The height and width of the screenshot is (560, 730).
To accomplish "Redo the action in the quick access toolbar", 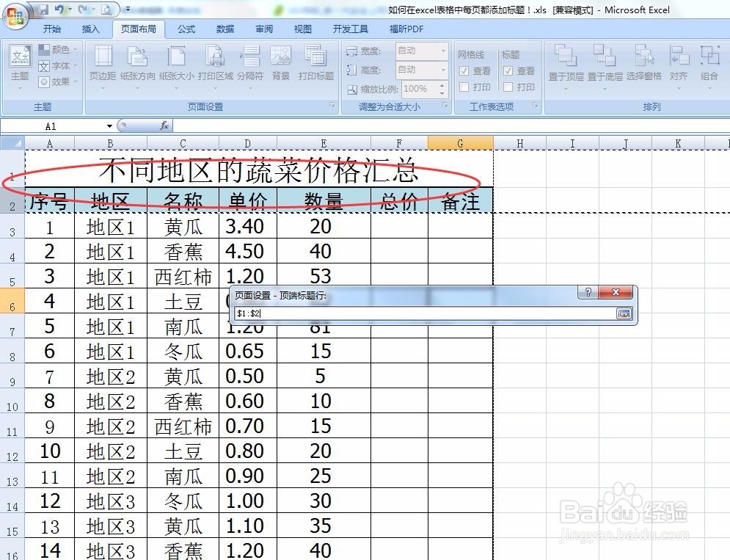I will [x=82, y=9].
